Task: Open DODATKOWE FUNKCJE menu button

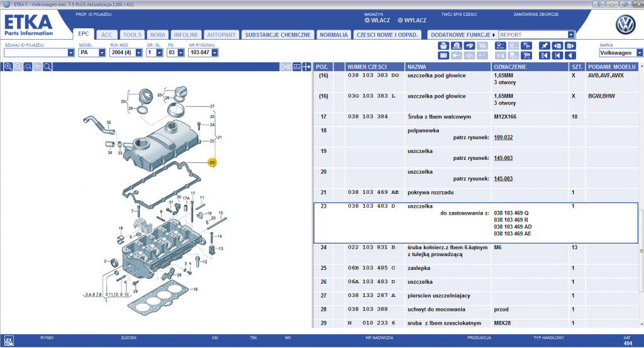Action: [463, 35]
